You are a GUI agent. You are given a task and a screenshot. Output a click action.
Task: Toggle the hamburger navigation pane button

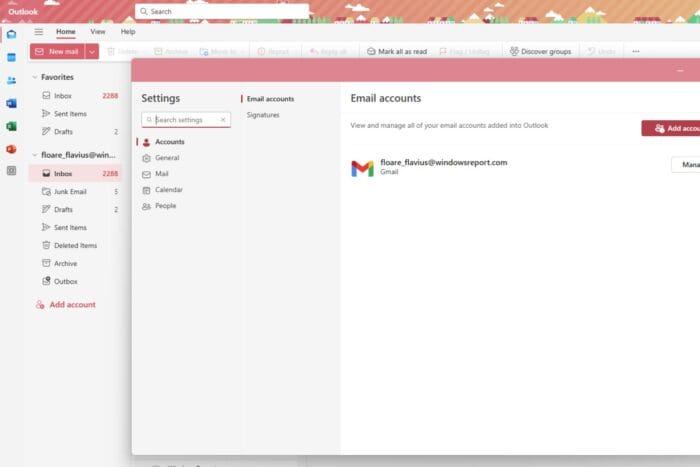tap(39, 32)
